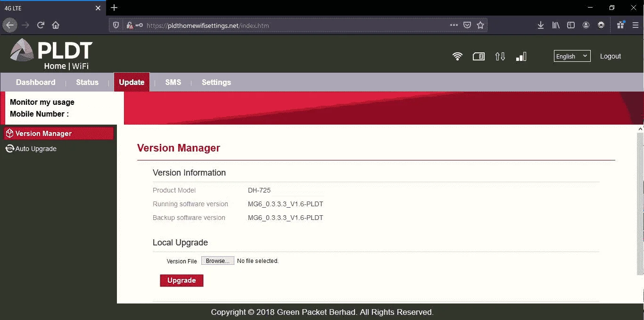Click the page vertical scrollbar

coord(640,203)
